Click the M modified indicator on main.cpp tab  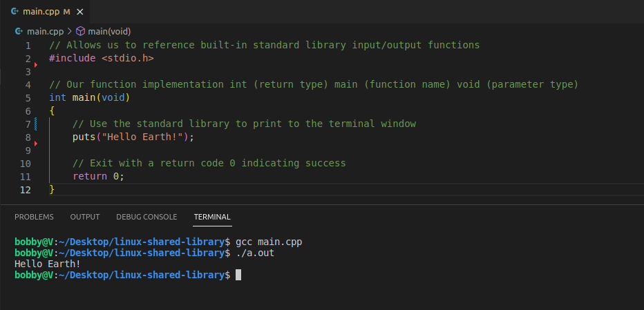tap(66, 12)
